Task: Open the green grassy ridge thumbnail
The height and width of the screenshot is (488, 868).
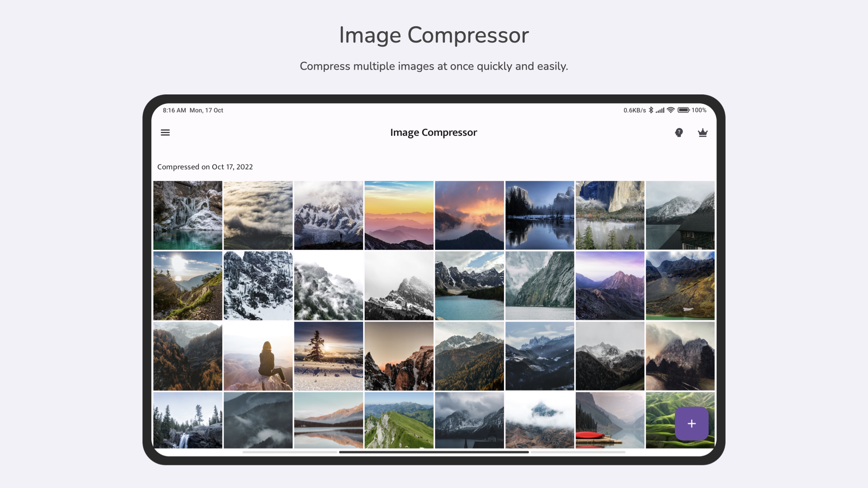Action: [x=399, y=420]
